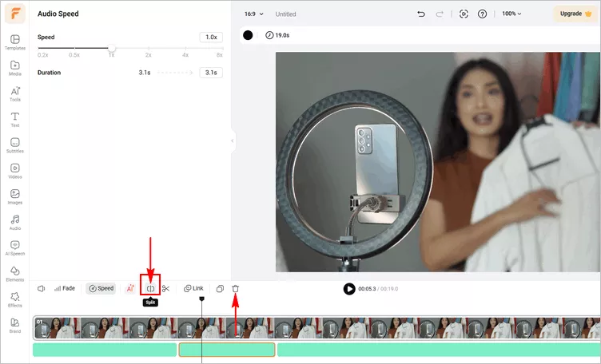601x364 pixels.
Task: Redo the last action
Action: [x=440, y=14]
